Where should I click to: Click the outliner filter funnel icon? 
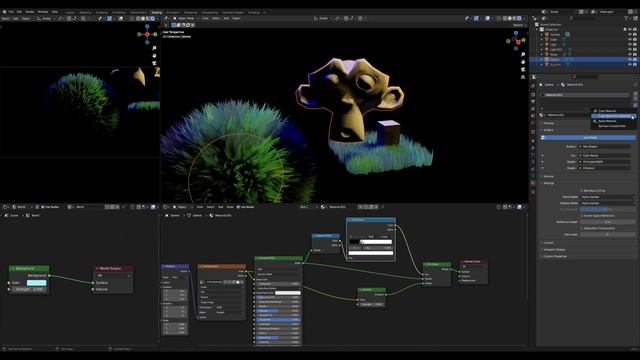pyautogui.click(x=627, y=18)
